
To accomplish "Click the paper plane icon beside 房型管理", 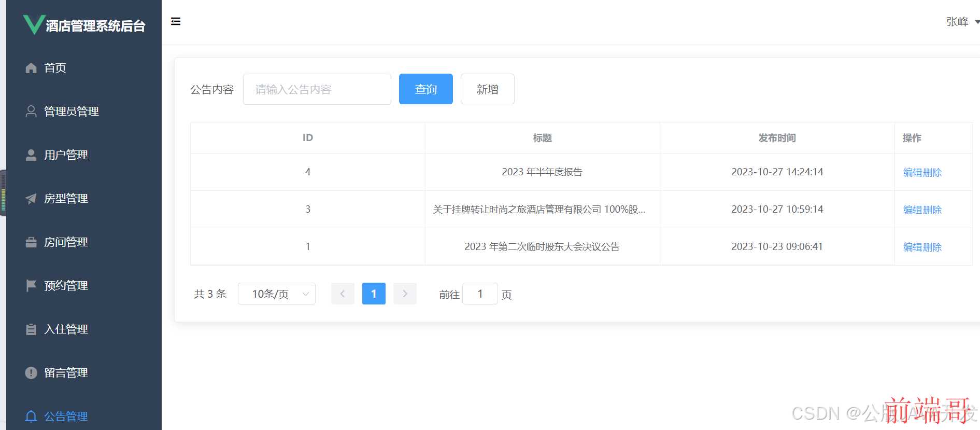I will click(31, 199).
